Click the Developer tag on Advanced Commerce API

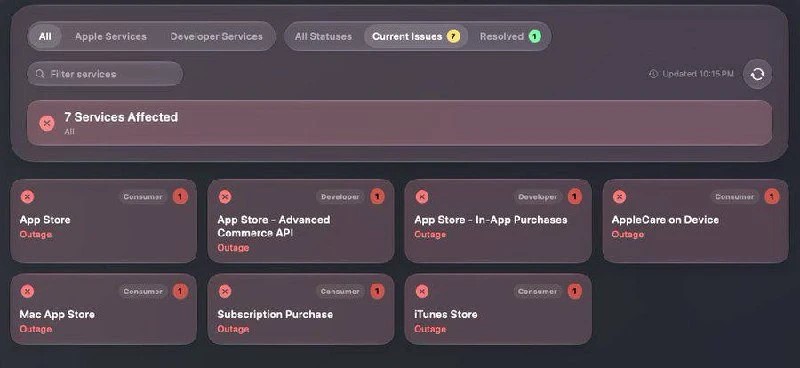click(340, 197)
